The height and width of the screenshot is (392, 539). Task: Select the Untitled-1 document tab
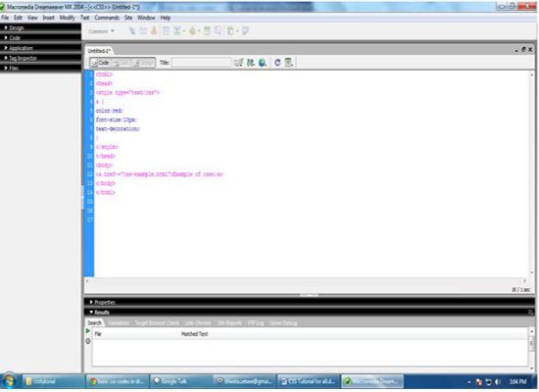99,51
